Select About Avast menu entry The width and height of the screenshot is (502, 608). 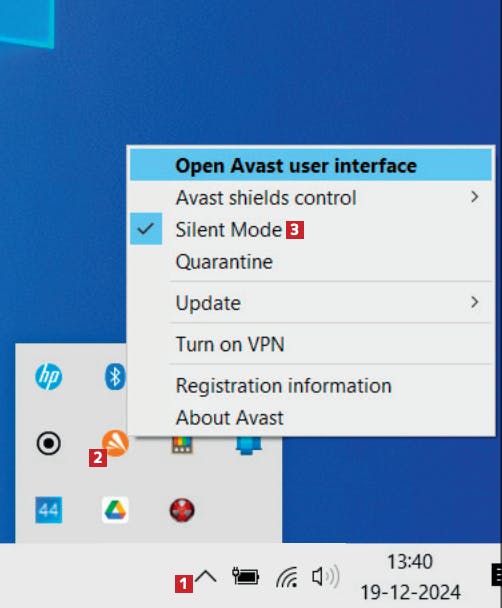(x=311, y=418)
